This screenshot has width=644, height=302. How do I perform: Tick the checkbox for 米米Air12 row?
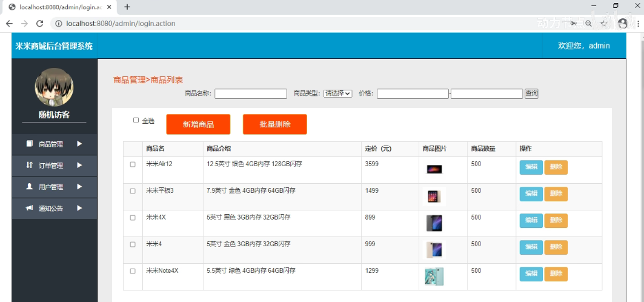pos(133,164)
